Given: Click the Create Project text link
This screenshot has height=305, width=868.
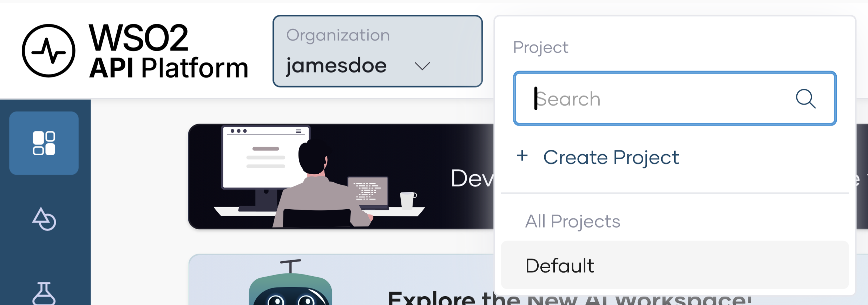Looking at the screenshot, I should (x=611, y=157).
